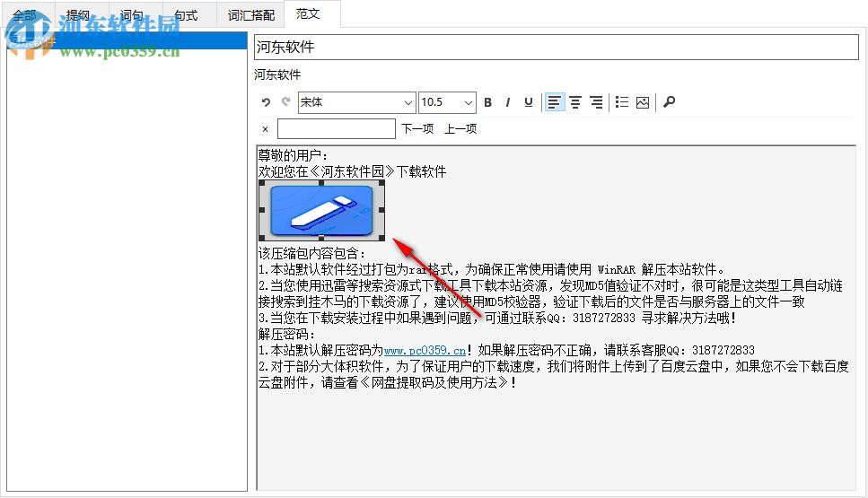Select the inserted blue image
This screenshot has width=868, height=498.
click(x=321, y=211)
